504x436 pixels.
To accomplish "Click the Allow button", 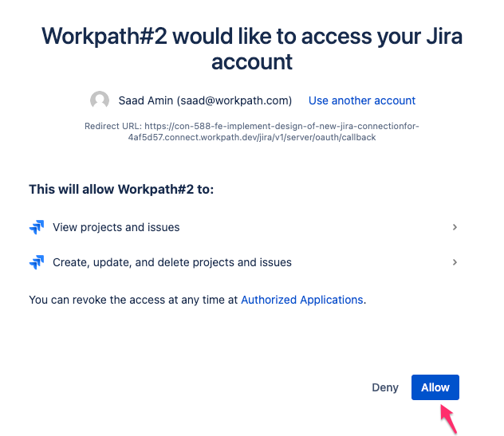I will [x=435, y=387].
